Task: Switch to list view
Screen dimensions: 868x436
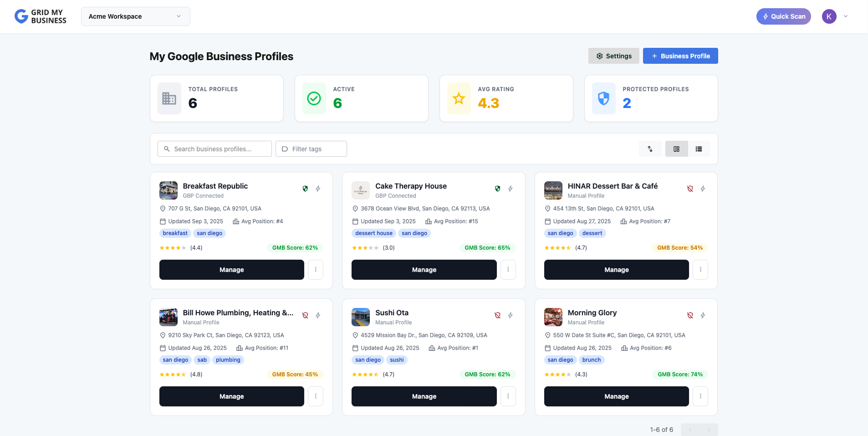Action: click(x=699, y=149)
